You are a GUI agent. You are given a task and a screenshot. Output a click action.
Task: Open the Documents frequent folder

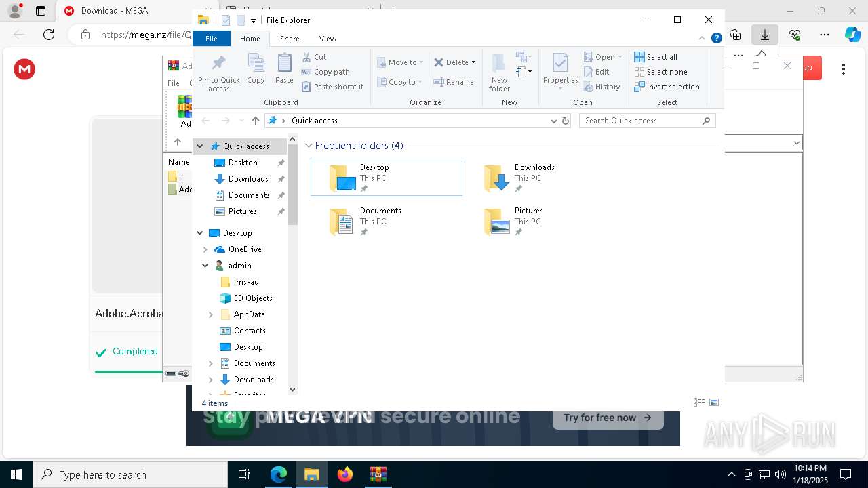click(387, 222)
